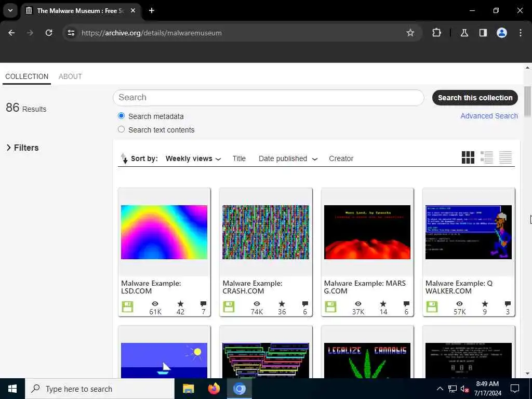The image size is (532, 399).
Task: Open the tab search dropdown arrow
Action: tap(10, 10)
